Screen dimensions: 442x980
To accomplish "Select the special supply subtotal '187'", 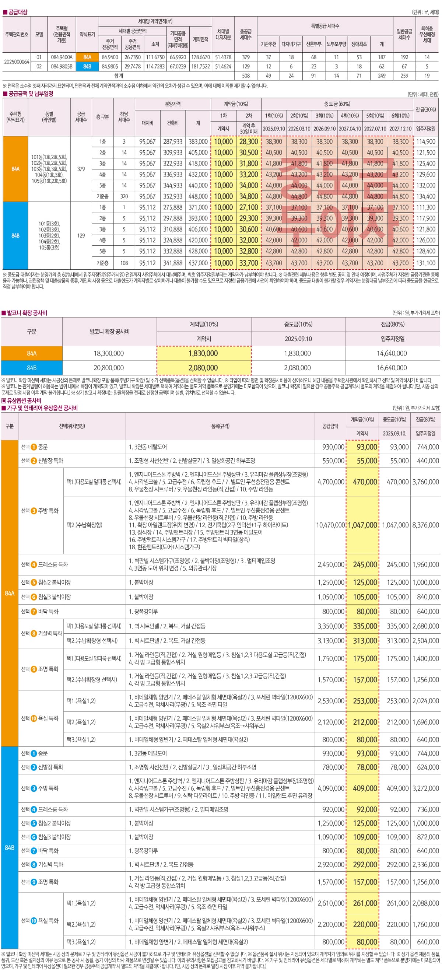I will 382,57.
